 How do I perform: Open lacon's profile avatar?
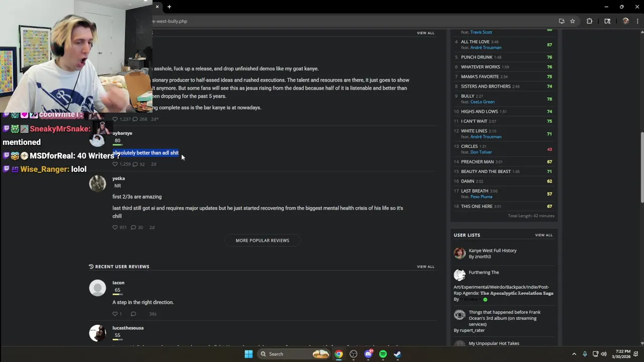(x=98, y=288)
